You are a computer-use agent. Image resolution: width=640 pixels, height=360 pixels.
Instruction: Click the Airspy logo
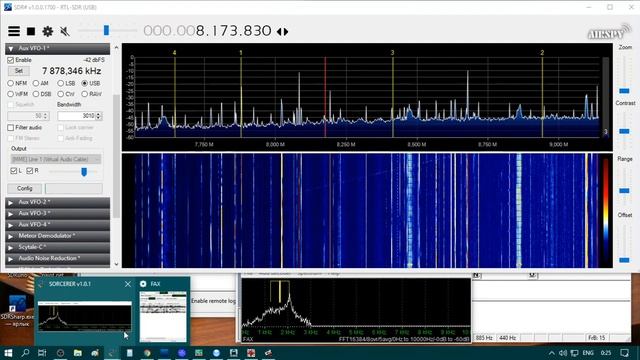pos(609,32)
